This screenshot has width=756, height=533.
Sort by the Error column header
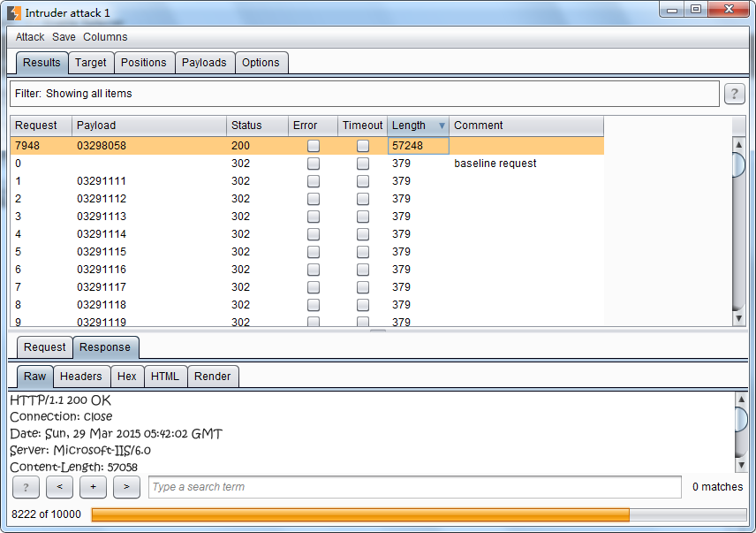pyautogui.click(x=313, y=126)
